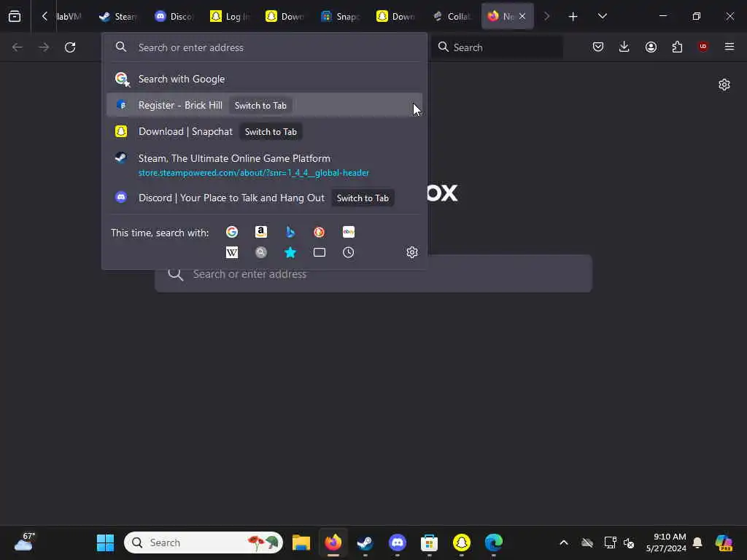The image size is (747, 560).
Task: Go forward one page
Action: point(44,47)
